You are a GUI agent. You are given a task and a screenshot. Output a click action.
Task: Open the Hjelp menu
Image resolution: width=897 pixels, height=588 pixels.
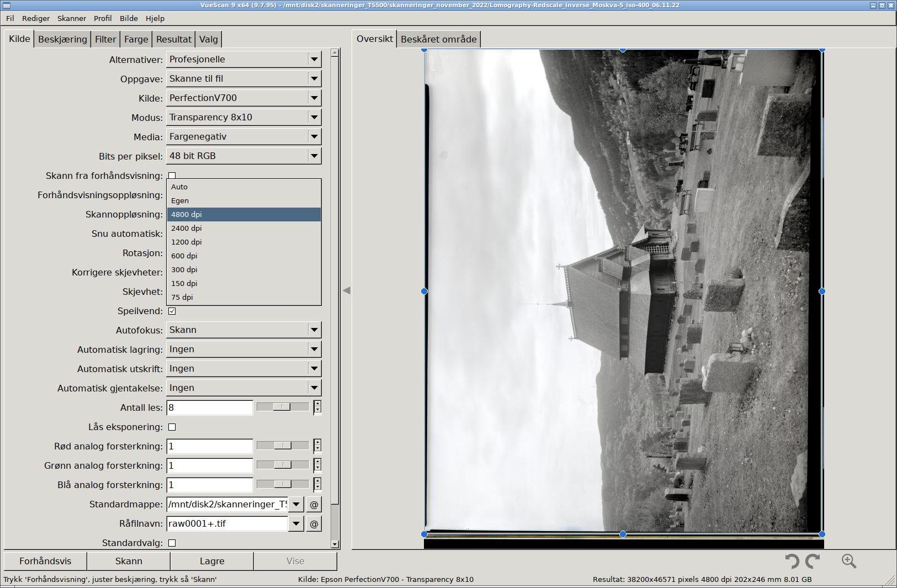(155, 18)
